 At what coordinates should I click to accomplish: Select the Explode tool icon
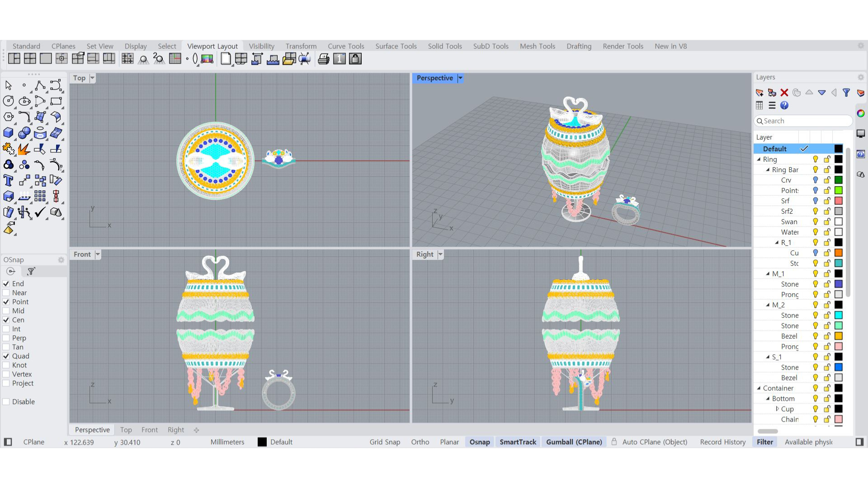tap(24, 149)
